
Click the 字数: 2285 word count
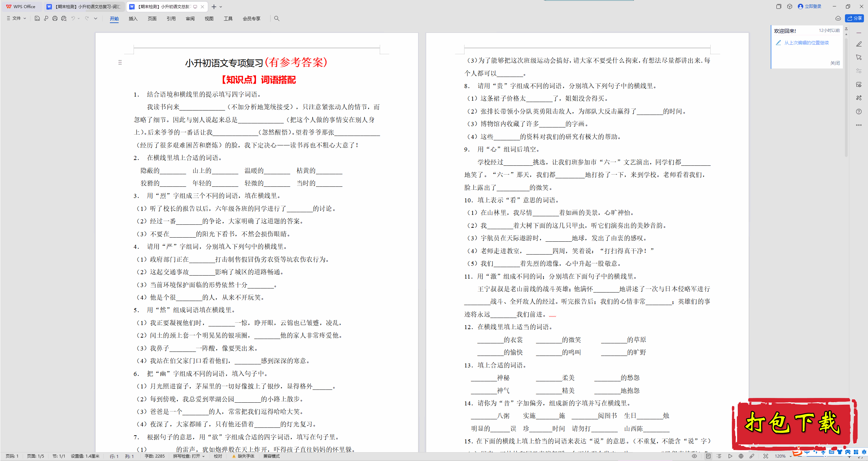pyautogui.click(x=155, y=456)
